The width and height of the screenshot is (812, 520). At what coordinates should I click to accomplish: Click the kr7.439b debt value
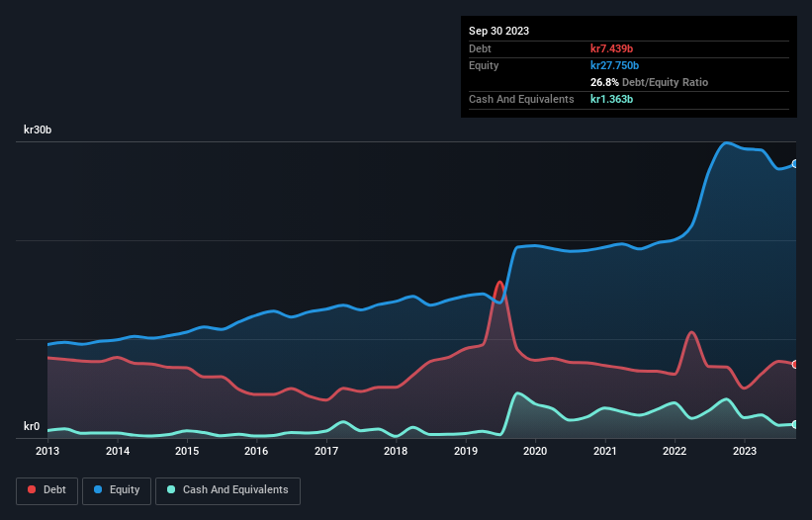click(x=611, y=48)
